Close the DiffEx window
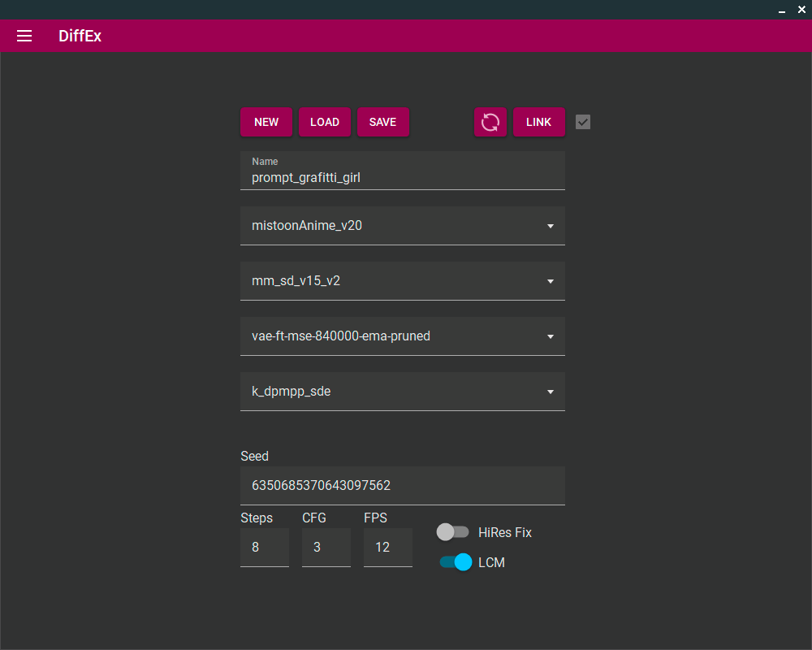The height and width of the screenshot is (650, 812). 801,10
